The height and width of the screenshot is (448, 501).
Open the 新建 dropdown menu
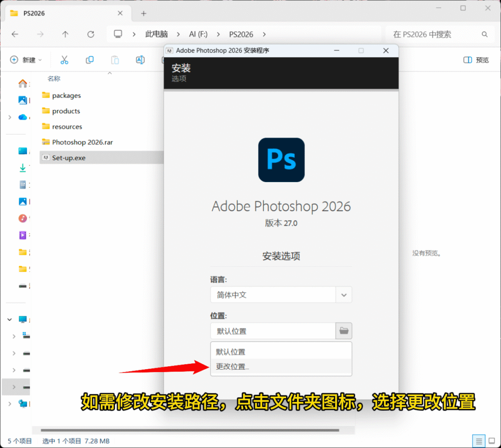tap(26, 60)
